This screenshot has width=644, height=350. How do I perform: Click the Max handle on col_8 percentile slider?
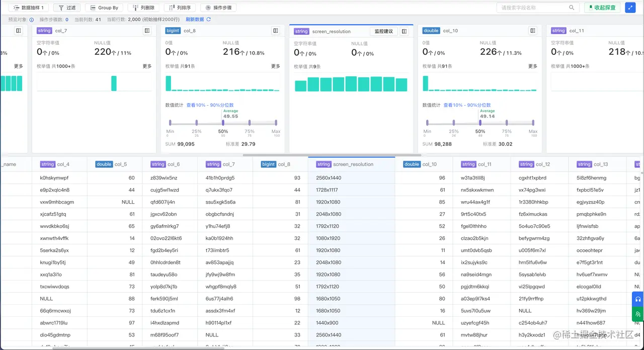click(x=276, y=122)
